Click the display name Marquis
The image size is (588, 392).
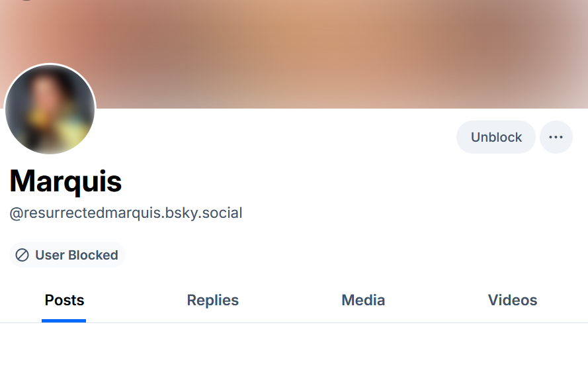(65, 180)
